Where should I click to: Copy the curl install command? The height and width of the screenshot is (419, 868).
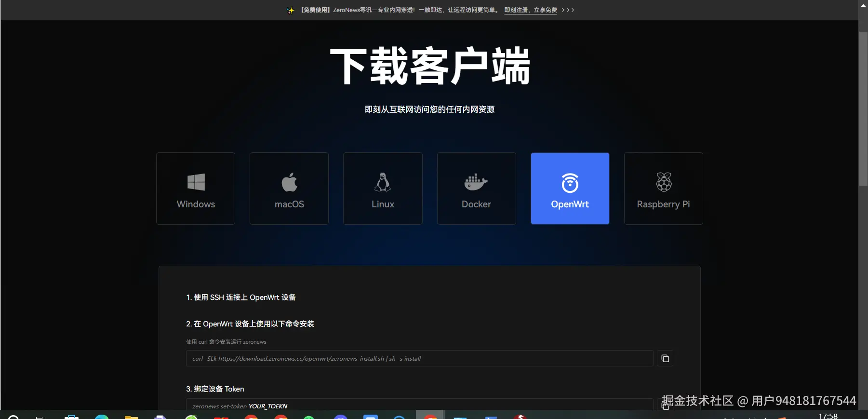pos(665,358)
